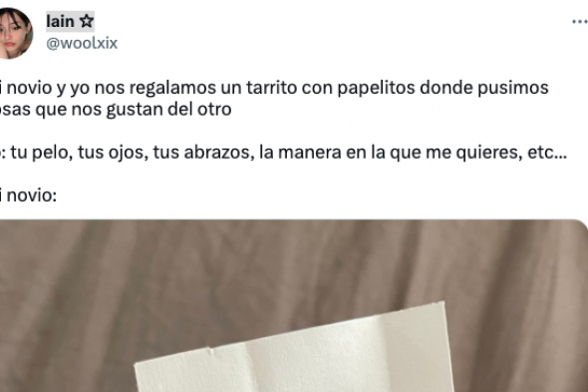
Task: Click the phrase "tu pelo" in tweet
Action: click(x=42, y=153)
